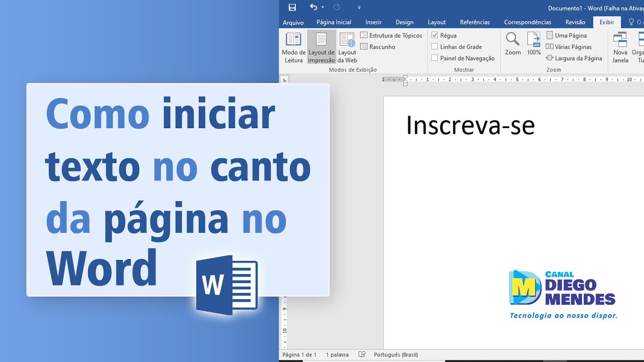
Task: Switch to Layout da Web view
Action: point(347,48)
